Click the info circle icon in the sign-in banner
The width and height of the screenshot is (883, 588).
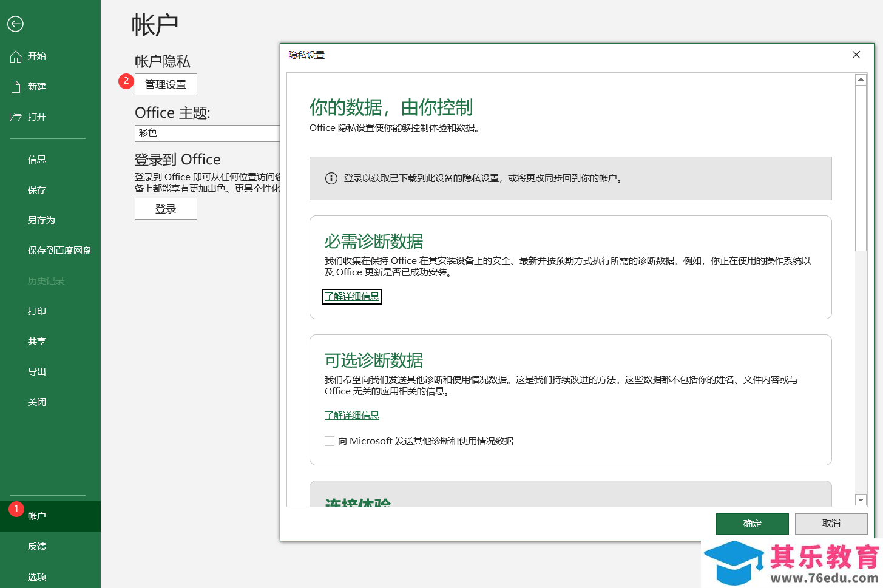[x=331, y=178]
